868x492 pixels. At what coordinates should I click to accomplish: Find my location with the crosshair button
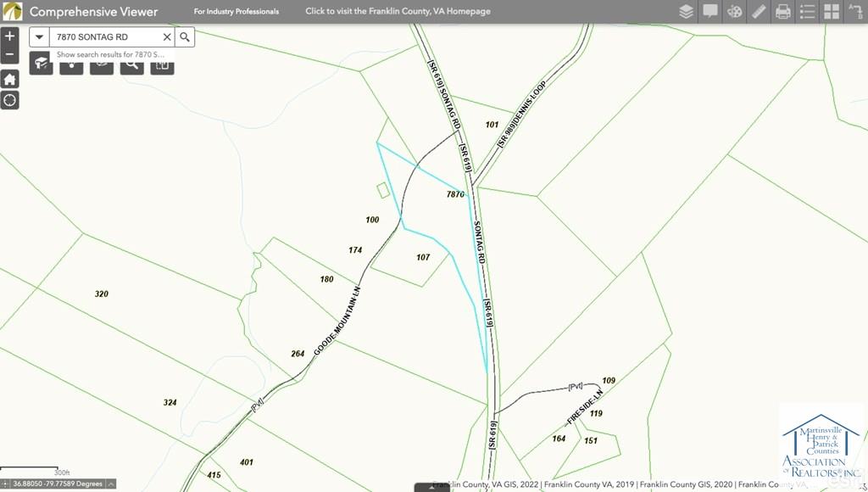[9, 100]
